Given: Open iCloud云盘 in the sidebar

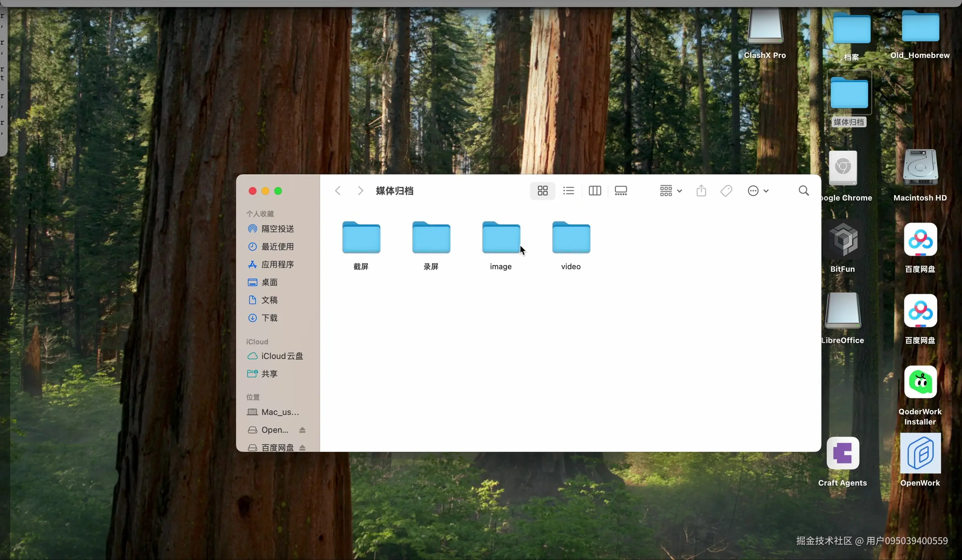Looking at the screenshot, I should coord(282,356).
